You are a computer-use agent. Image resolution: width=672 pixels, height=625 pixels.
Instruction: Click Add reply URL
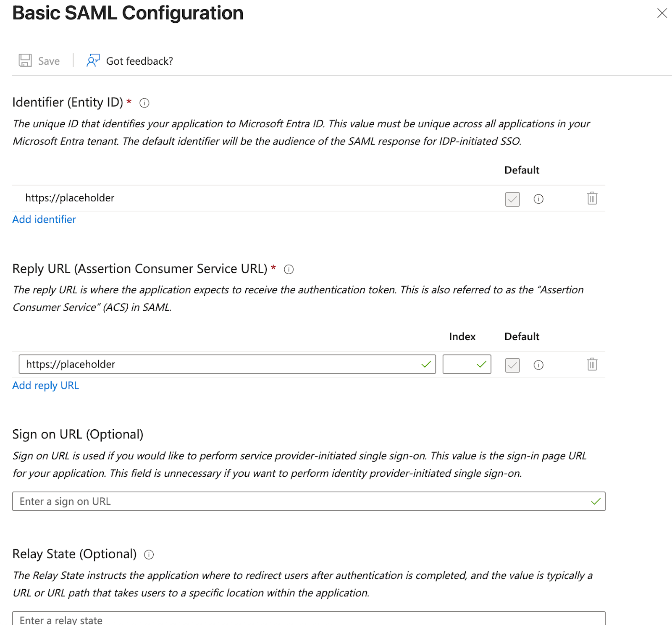(45, 385)
